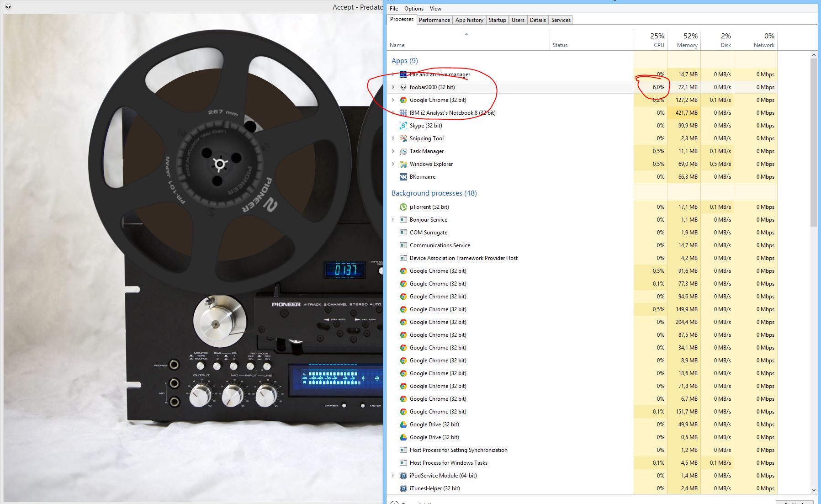Click the Windows Explorer folder icon
821x504 pixels.
click(x=403, y=164)
